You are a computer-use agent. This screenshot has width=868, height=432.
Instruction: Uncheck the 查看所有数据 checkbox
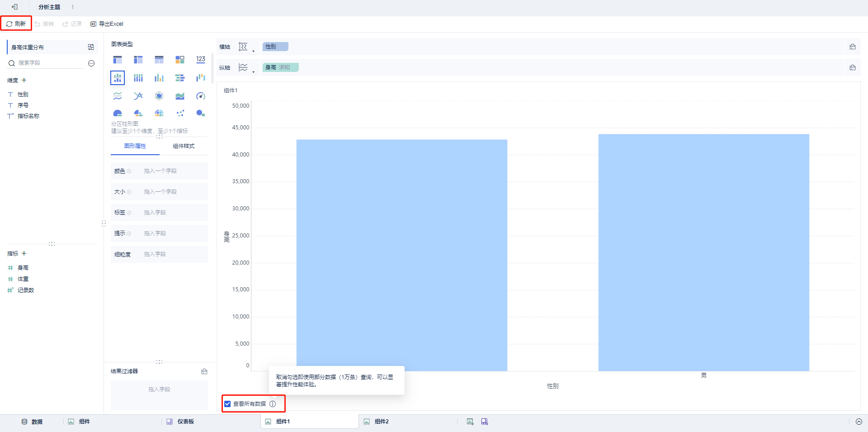click(x=227, y=404)
